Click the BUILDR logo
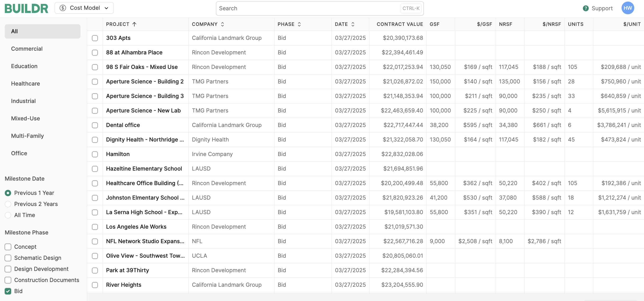 coord(26,8)
